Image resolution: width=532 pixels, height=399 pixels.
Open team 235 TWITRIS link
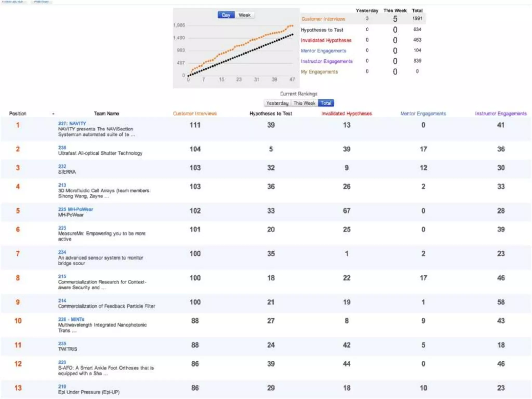[x=62, y=343]
